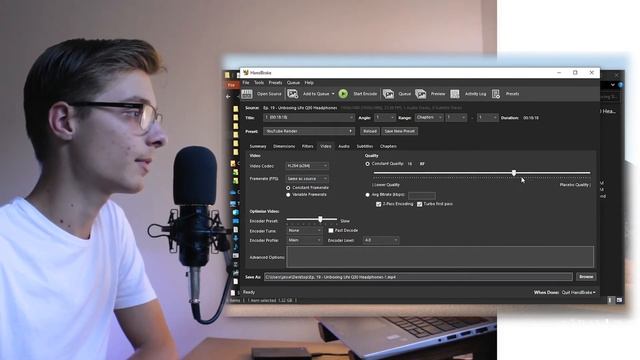This screenshot has height=360, width=640.
Task: Open the Preset YouTube Render dropdown
Action: [x=309, y=131]
